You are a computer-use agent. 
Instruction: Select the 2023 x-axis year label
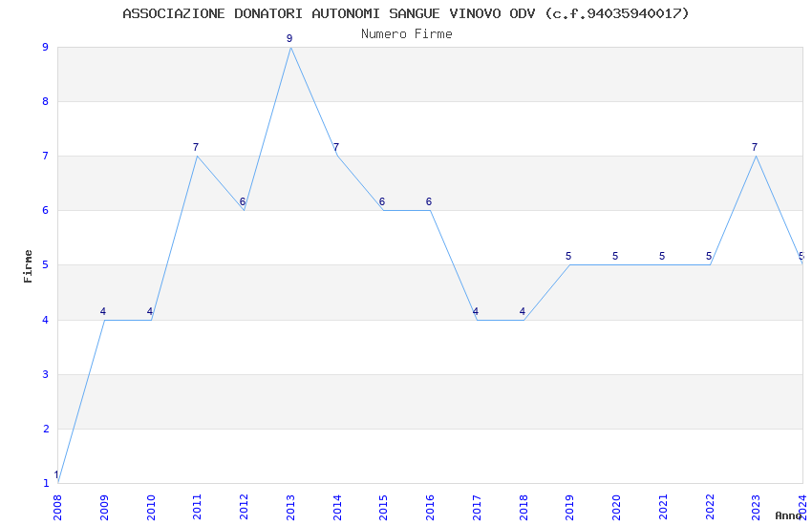756,507
